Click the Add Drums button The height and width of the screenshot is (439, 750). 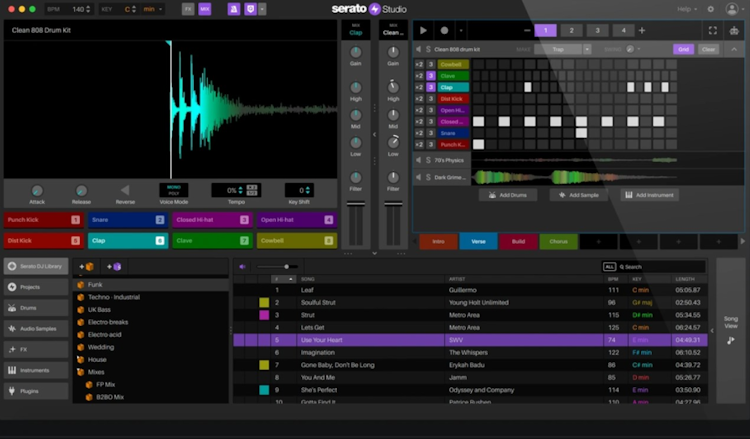tap(509, 195)
